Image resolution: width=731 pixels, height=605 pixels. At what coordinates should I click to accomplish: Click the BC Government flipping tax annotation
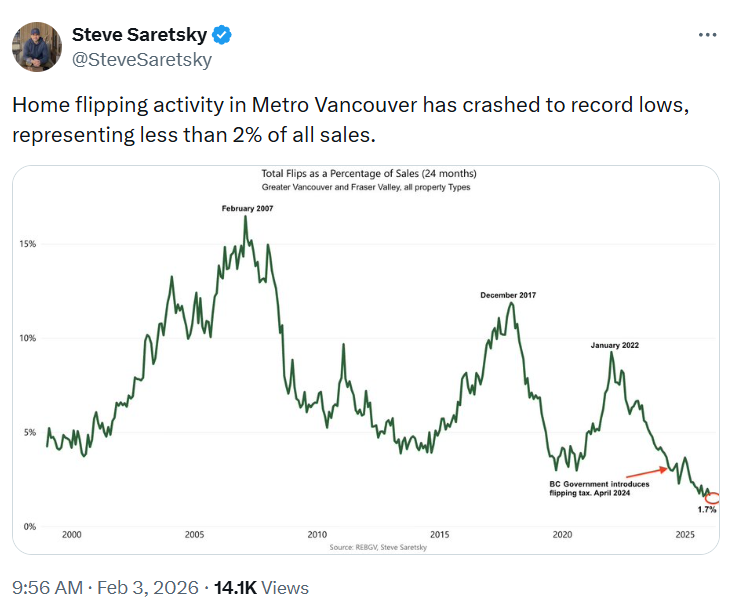click(599, 488)
